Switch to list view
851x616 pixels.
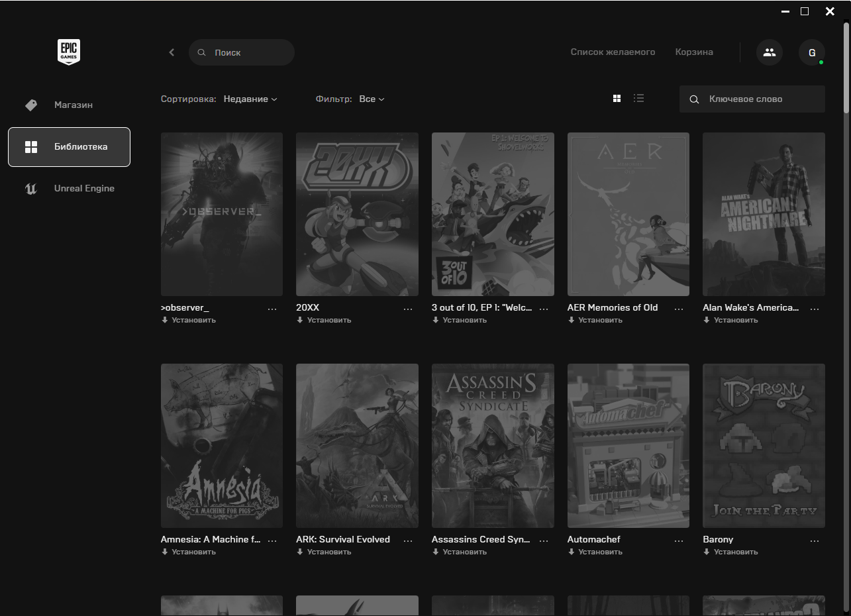[638, 99]
